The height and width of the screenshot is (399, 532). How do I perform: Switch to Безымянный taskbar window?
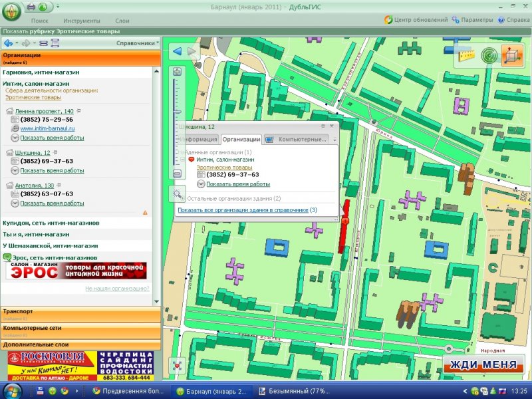pos(293,391)
